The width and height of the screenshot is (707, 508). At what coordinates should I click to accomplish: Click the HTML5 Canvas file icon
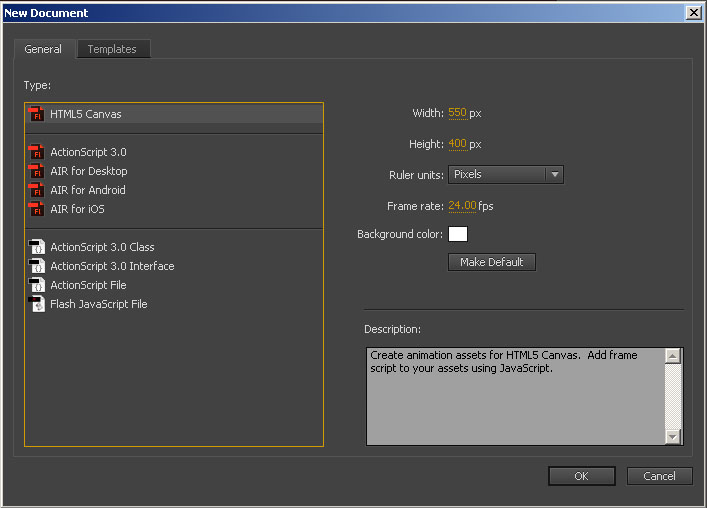coord(37,114)
